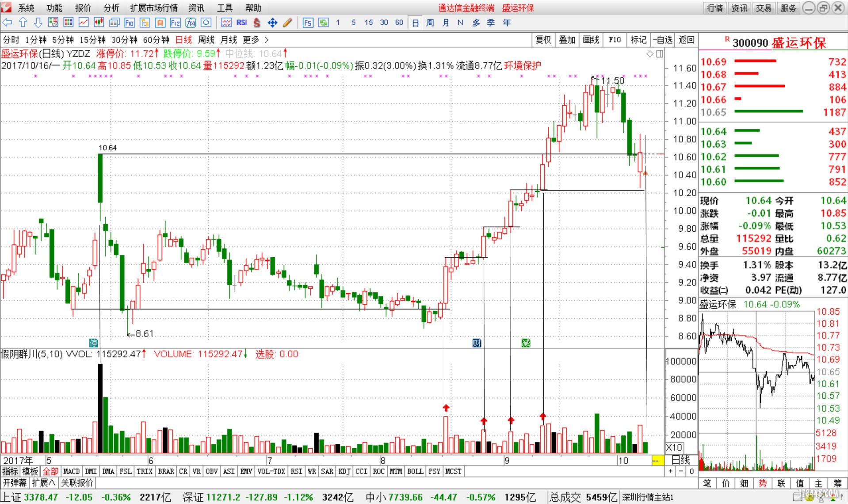The width and height of the screenshot is (848, 504).
Task: Click the 减 marker on the date axis
Action: tap(526, 343)
